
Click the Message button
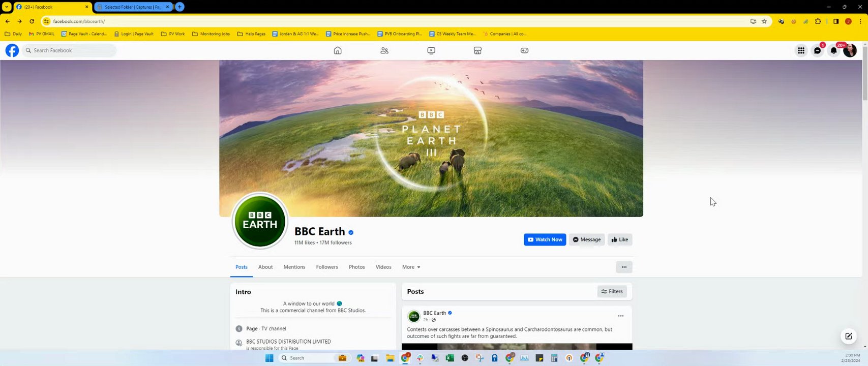tap(587, 239)
